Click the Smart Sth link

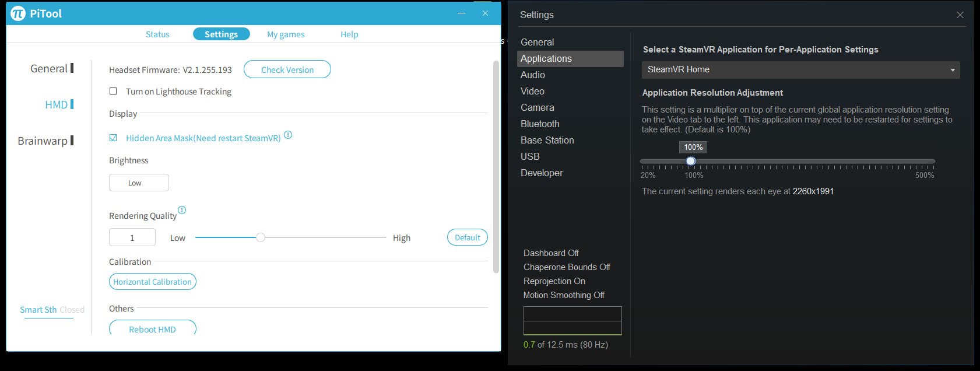click(38, 310)
